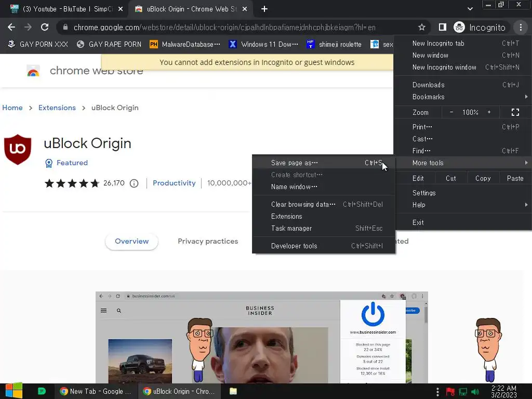Select Find... menu item

pyautogui.click(x=463, y=151)
